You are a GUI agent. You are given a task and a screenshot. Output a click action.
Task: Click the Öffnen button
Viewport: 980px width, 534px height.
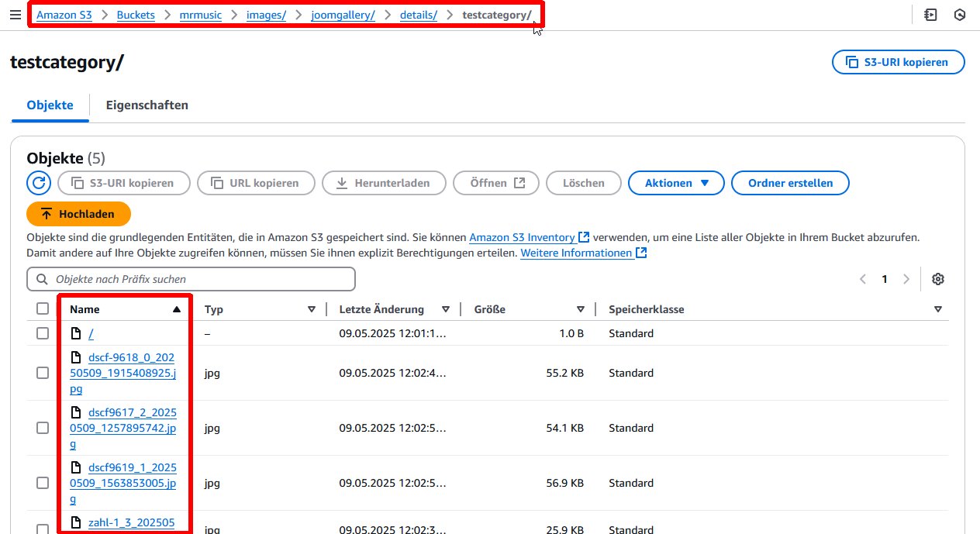point(496,183)
